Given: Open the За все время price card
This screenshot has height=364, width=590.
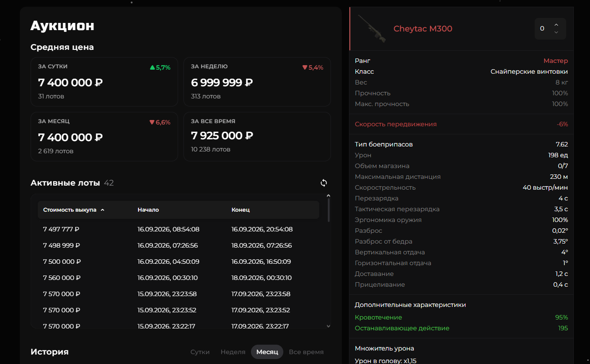Looking at the screenshot, I should [257, 137].
